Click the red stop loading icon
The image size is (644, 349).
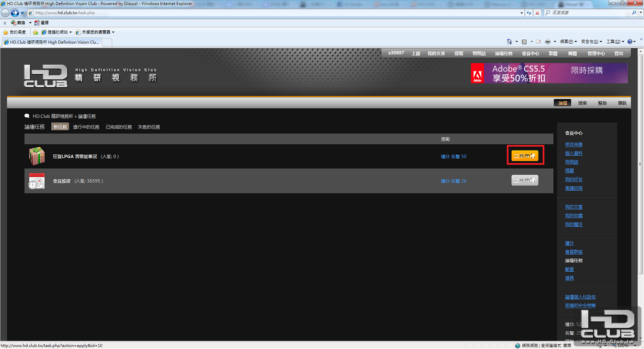click(x=538, y=13)
